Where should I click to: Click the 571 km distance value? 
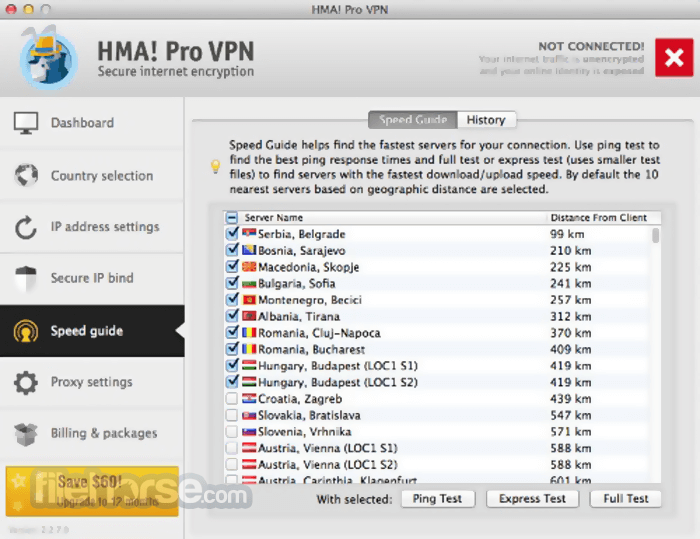pyautogui.click(x=571, y=432)
